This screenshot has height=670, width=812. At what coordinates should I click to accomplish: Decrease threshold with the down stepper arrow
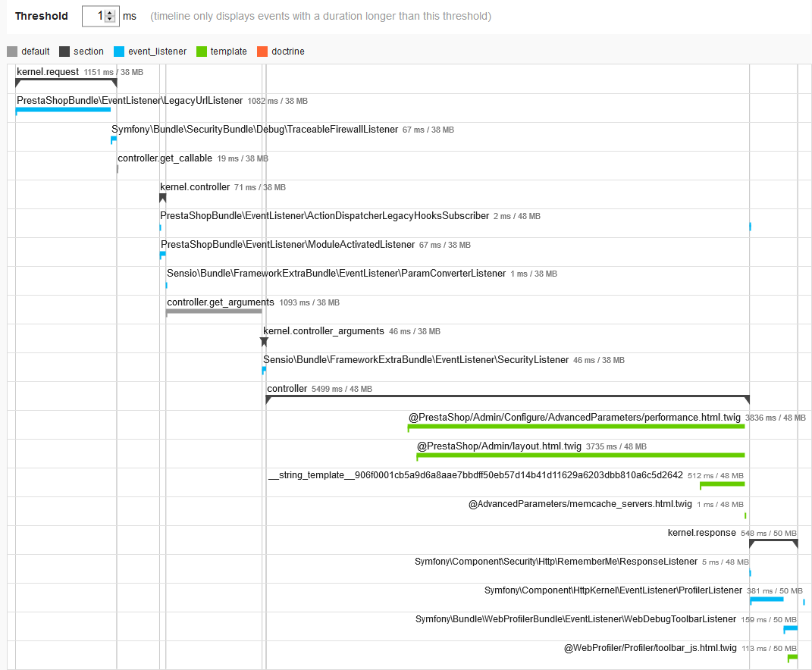110,19
